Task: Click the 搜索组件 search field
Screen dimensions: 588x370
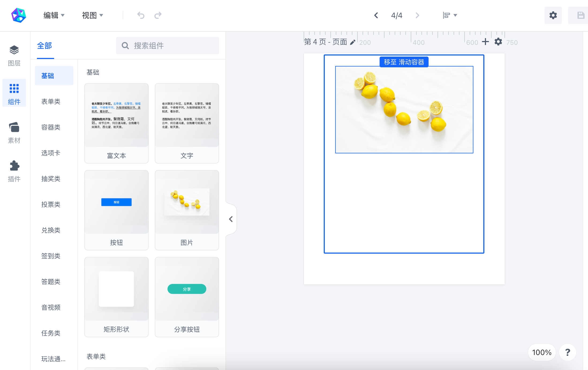Action: tap(168, 46)
